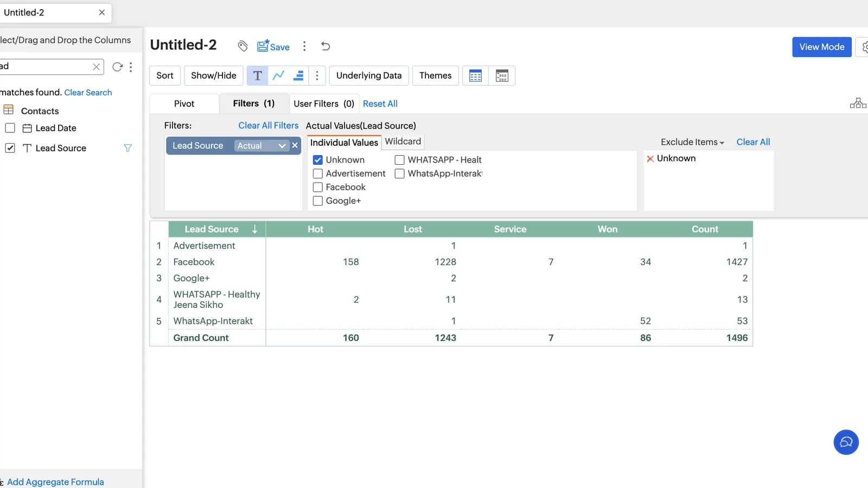Click Clear All in excluded items
Image resolution: width=868 pixels, height=488 pixels.
click(753, 142)
